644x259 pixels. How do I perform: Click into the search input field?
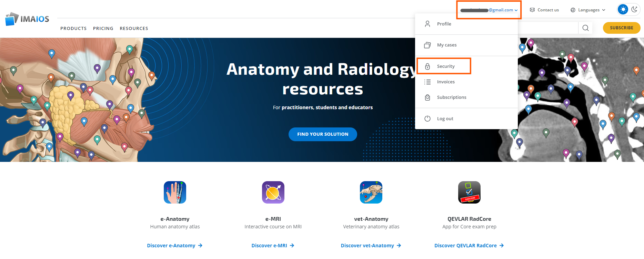(x=547, y=28)
